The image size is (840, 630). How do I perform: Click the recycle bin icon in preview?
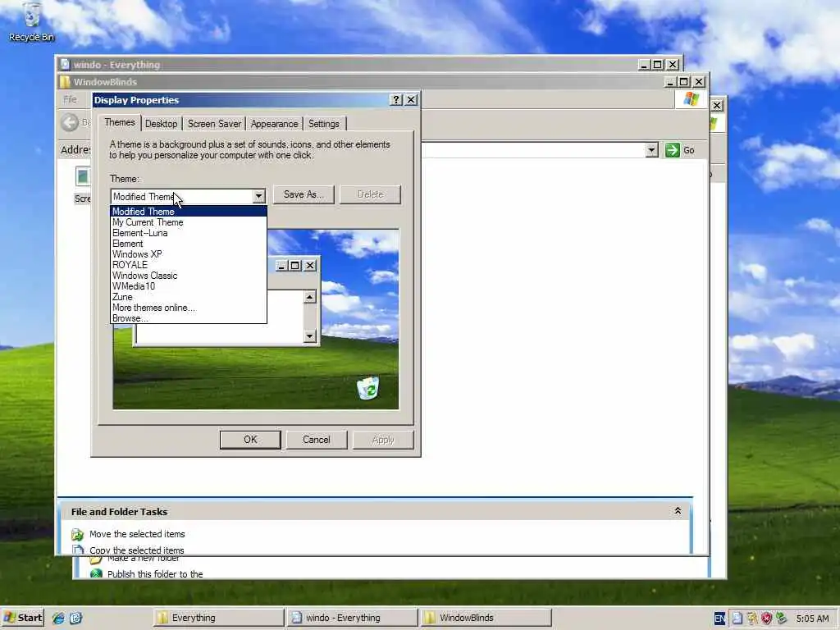(368, 388)
